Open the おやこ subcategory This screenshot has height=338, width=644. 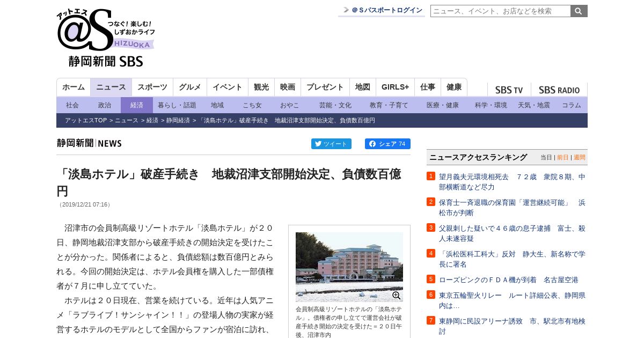tap(290, 105)
